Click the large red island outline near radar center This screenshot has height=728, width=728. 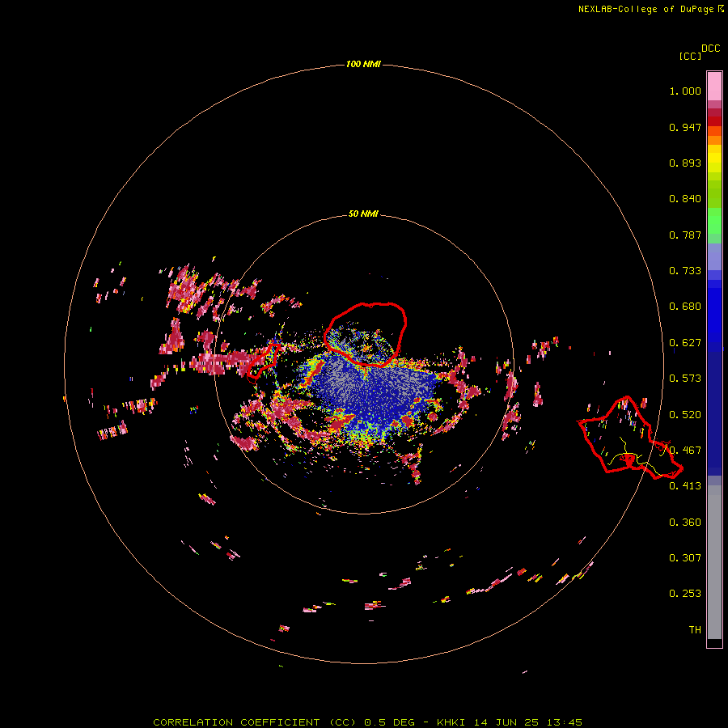click(366, 334)
